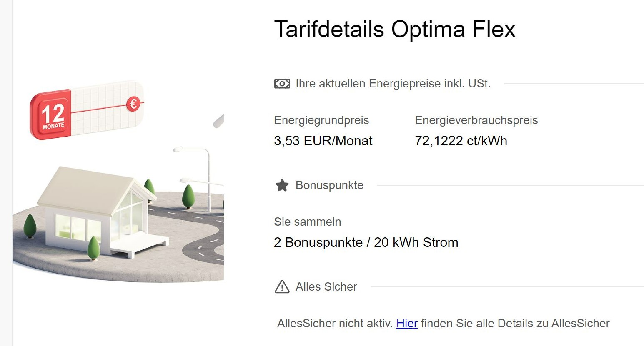Click the 2 Bonuspunkte / 20 kWh Strom text
Image resolution: width=644 pixels, height=346 pixels.
click(366, 242)
